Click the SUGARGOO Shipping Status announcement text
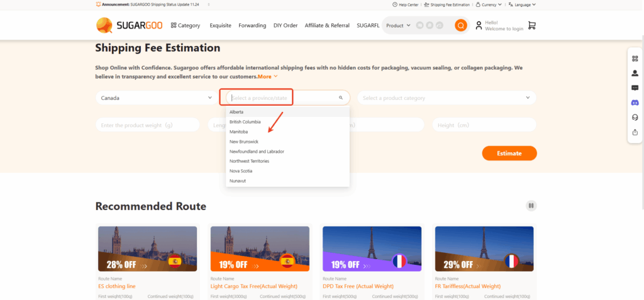644x300 pixels. point(165,4)
